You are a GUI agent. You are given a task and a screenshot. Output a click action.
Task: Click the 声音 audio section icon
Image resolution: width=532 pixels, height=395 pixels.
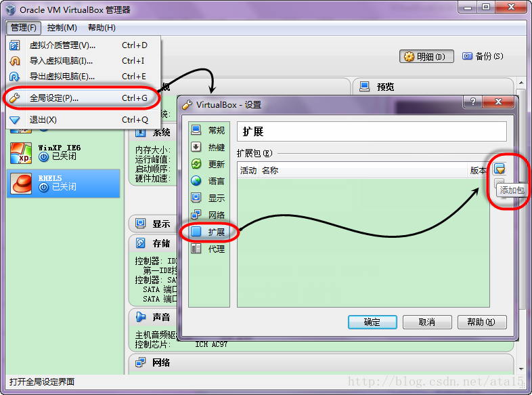coord(141,317)
